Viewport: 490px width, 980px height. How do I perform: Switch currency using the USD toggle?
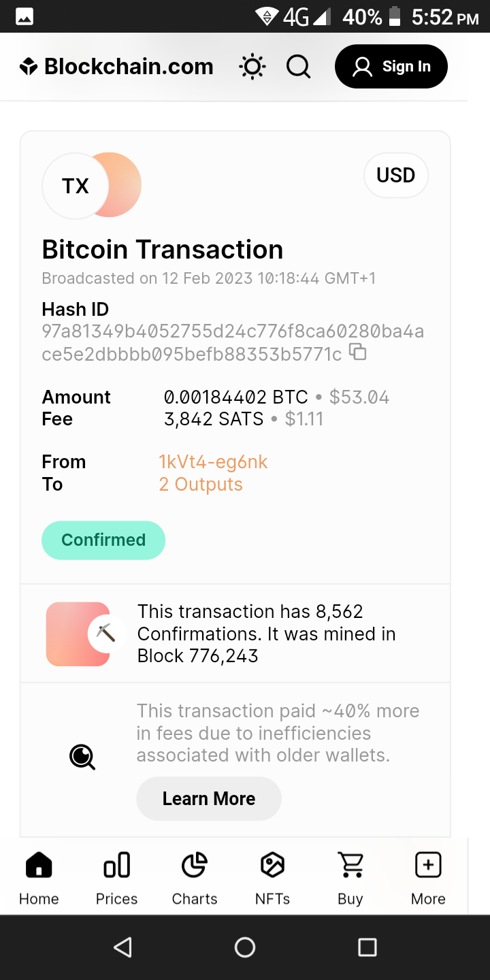(395, 176)
